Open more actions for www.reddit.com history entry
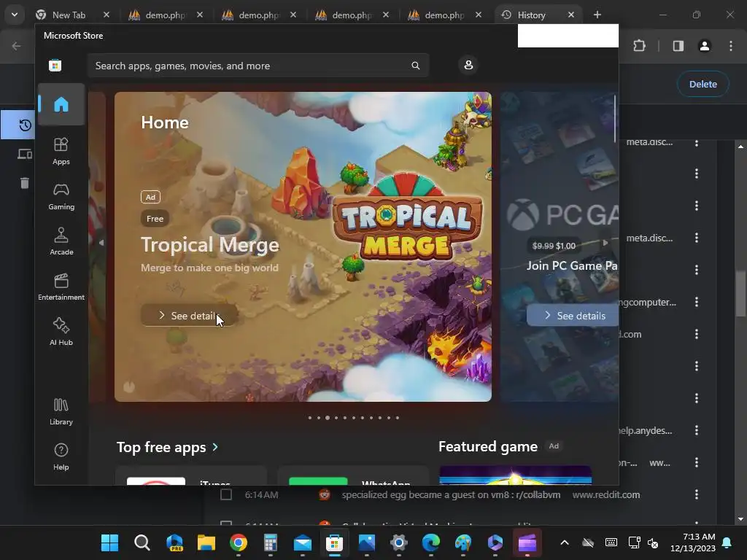The height and width of the screenshot is (560, 747). coord(697,494)
